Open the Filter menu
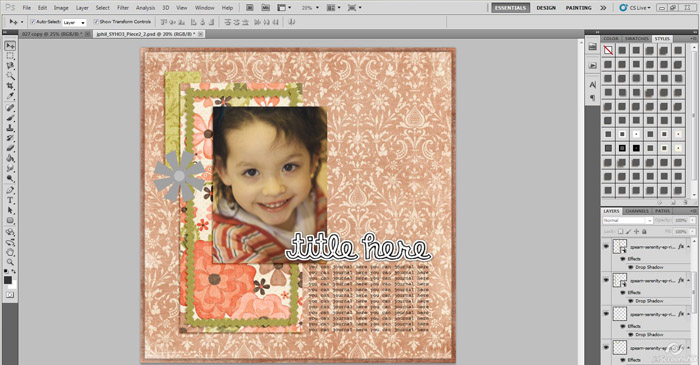 coord(123,8)
